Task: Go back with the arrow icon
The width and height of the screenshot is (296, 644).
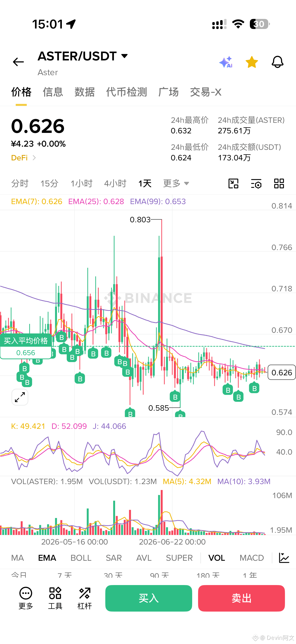Action: (x=18, y=62)
